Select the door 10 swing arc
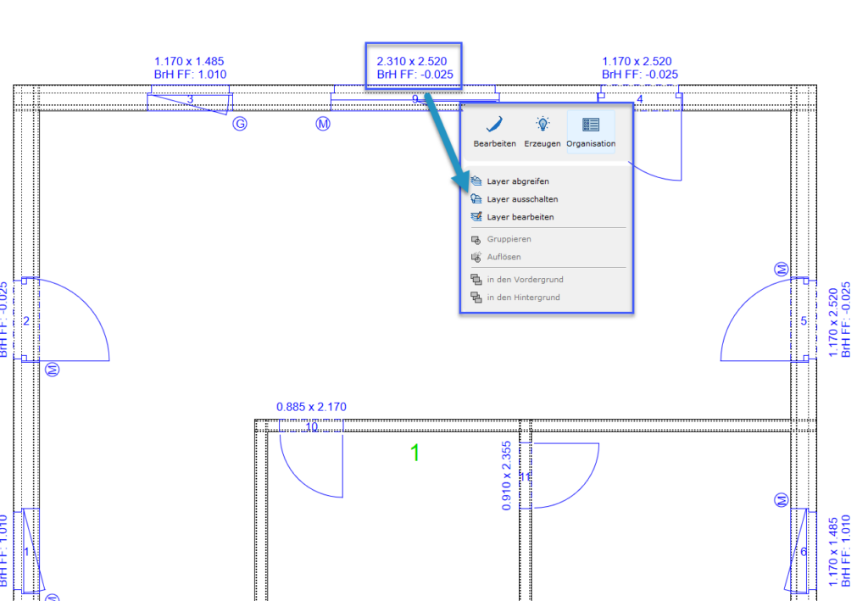The height and width of the screenshot is (601, 868). (301, 475)
